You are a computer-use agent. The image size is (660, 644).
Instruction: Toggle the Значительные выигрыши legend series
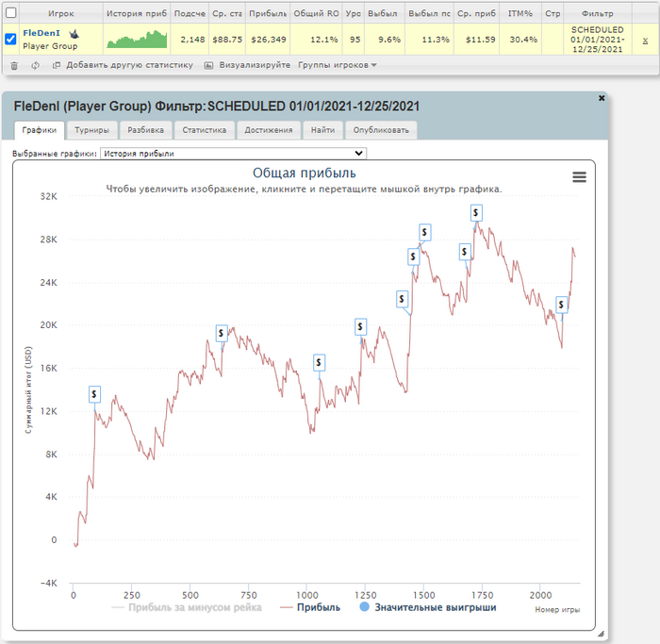tap(428, 607)
